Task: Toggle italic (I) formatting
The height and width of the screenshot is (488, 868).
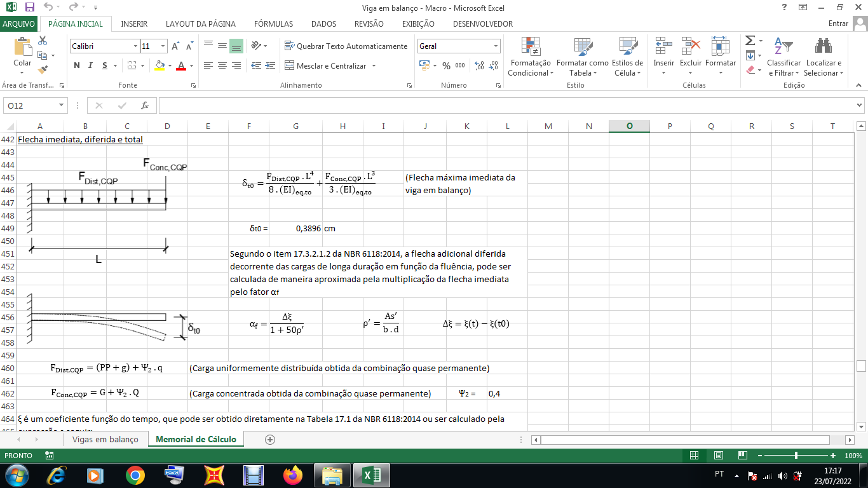Action: (91, 65)
